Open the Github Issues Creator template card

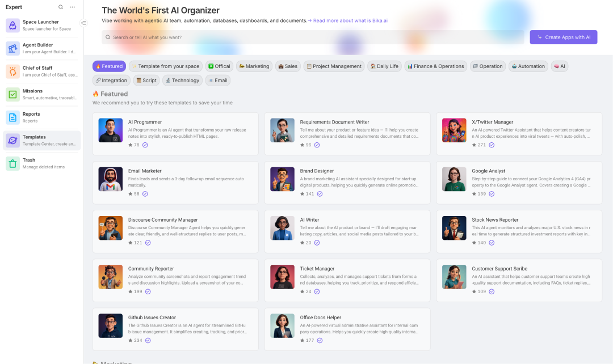coord(175,329)
